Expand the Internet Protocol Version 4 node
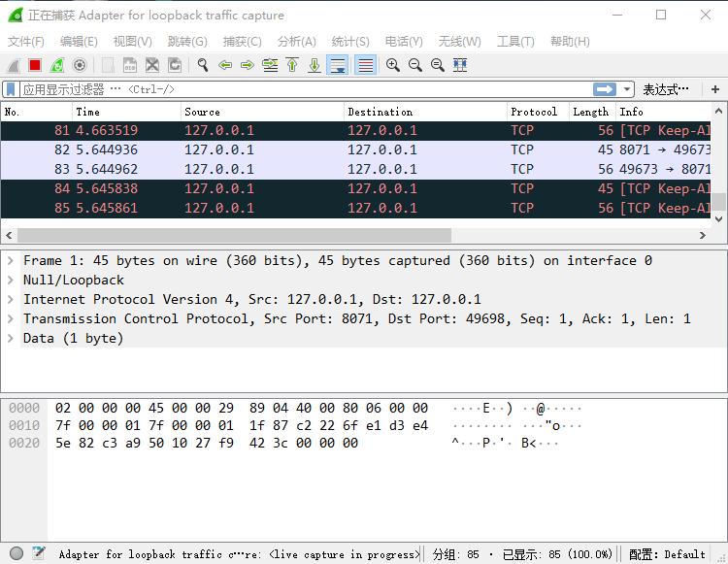This screenshot has width=728, height=564. click(x=11, y=299)
